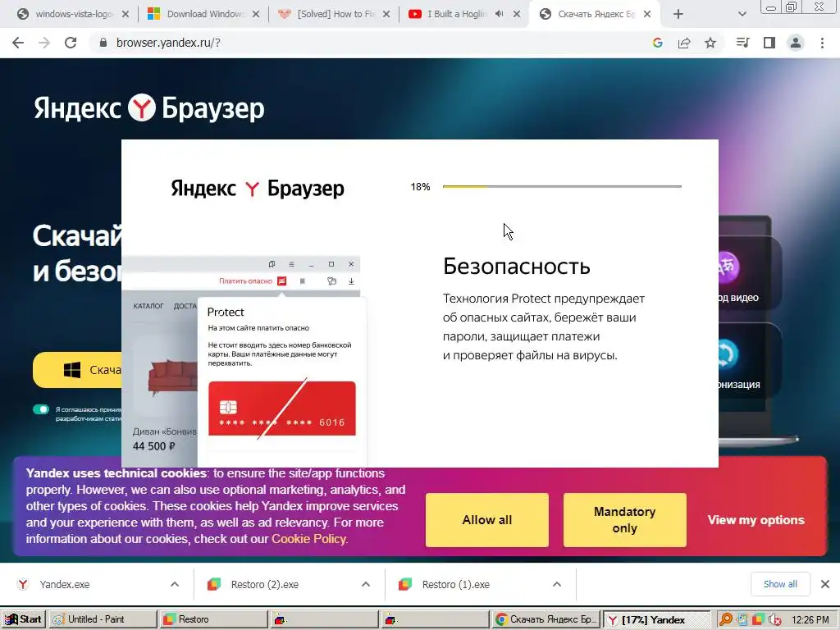Open Google icon in the address bar

point(657,43)
